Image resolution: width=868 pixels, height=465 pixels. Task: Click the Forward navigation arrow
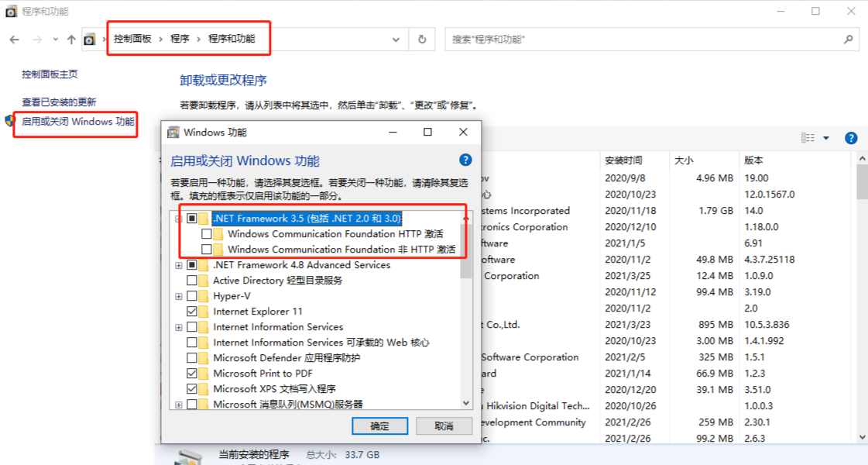pyautogui.click(x=37, y=40)
